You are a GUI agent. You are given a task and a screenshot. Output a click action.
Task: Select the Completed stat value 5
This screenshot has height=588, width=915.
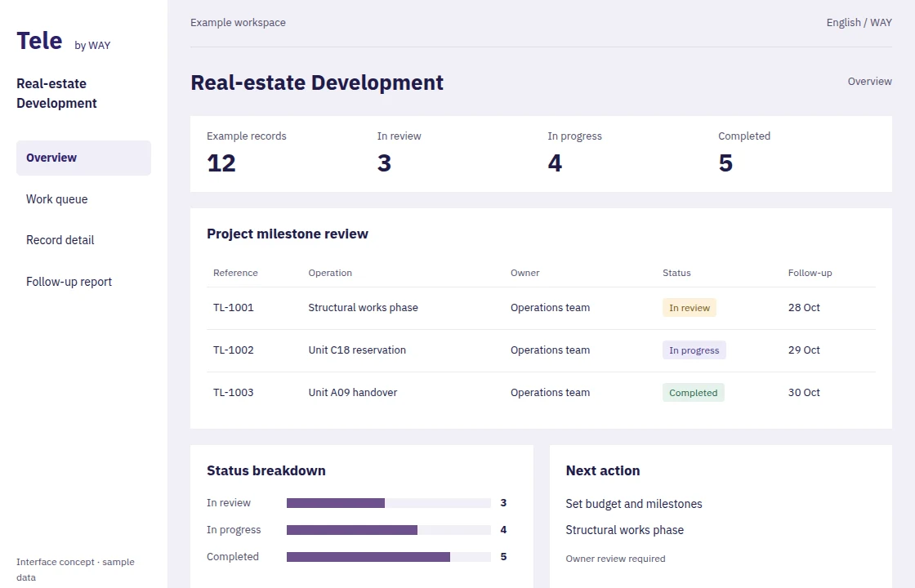point(725,163)
